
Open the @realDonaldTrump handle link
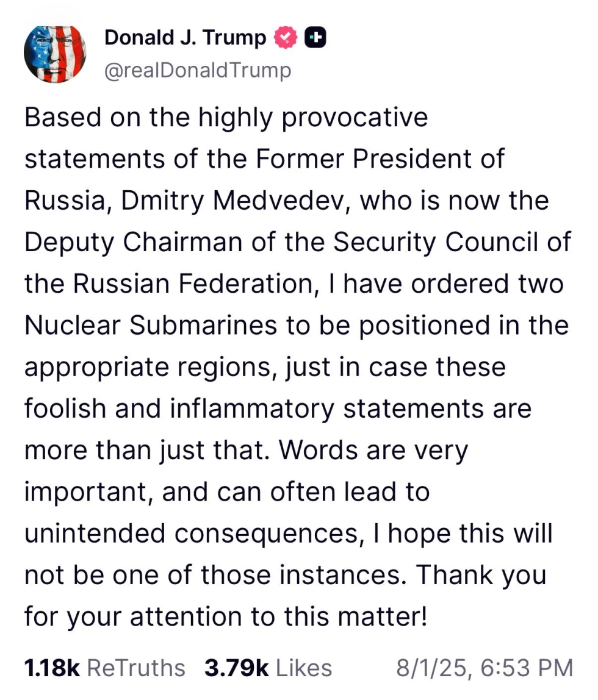pos(198,71)
